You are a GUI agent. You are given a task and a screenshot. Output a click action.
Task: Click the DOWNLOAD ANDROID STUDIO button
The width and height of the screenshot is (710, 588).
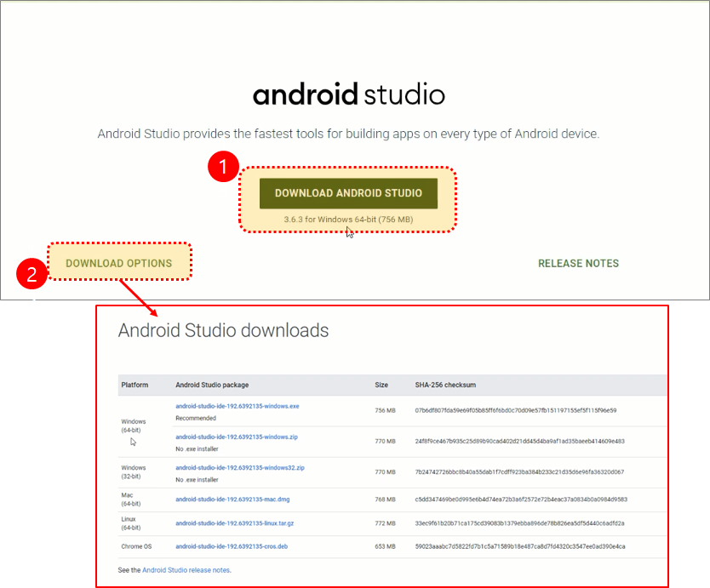pos(348,193)
